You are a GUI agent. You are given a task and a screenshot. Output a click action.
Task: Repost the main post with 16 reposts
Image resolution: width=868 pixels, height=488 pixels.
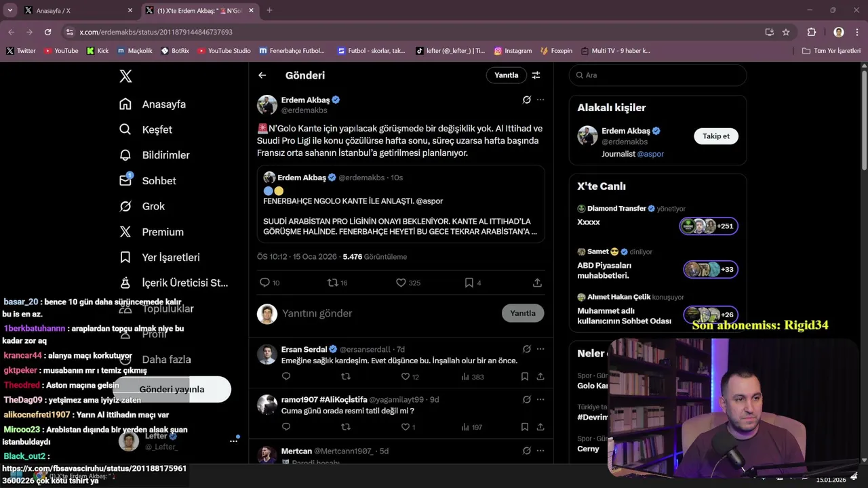click(x=338, y=283)
